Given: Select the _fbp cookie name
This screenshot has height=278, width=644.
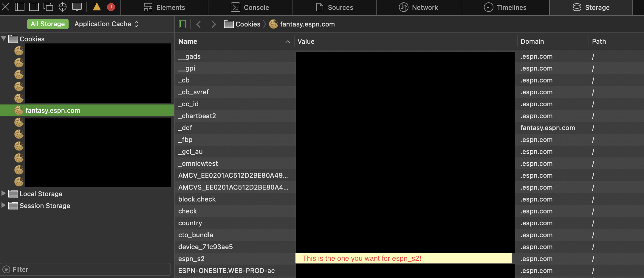Looking at the screenshot, I should [185, 140].
